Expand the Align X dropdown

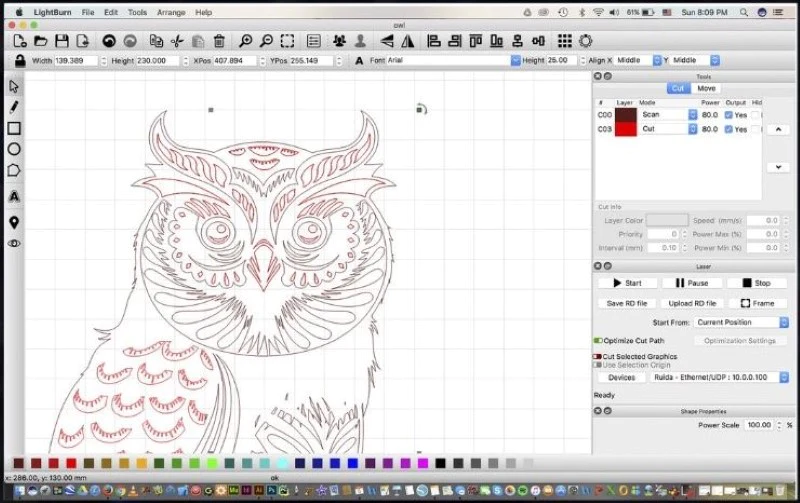point(637,60)
